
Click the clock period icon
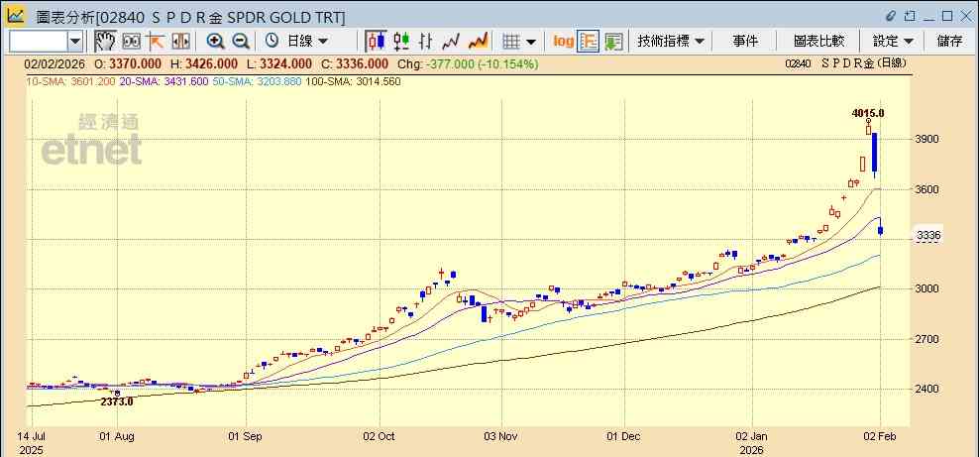(272, 41)
